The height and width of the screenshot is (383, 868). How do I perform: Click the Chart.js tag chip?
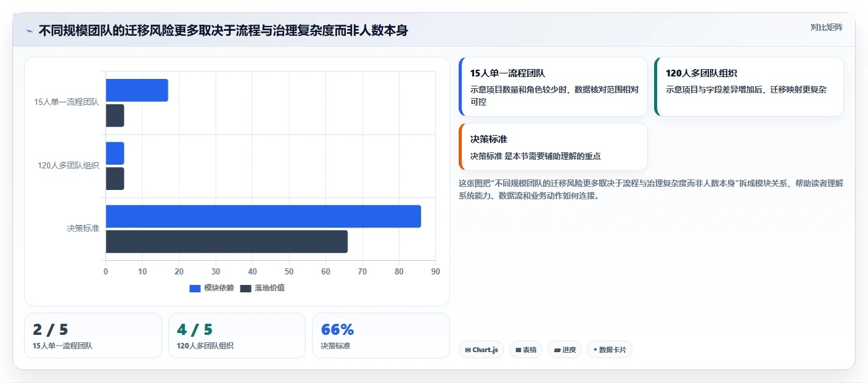pyautogui.click(x=481, y=350)
